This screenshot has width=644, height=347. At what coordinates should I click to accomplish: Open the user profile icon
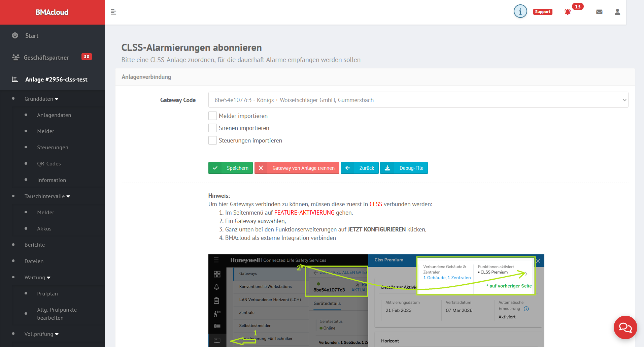617,12
